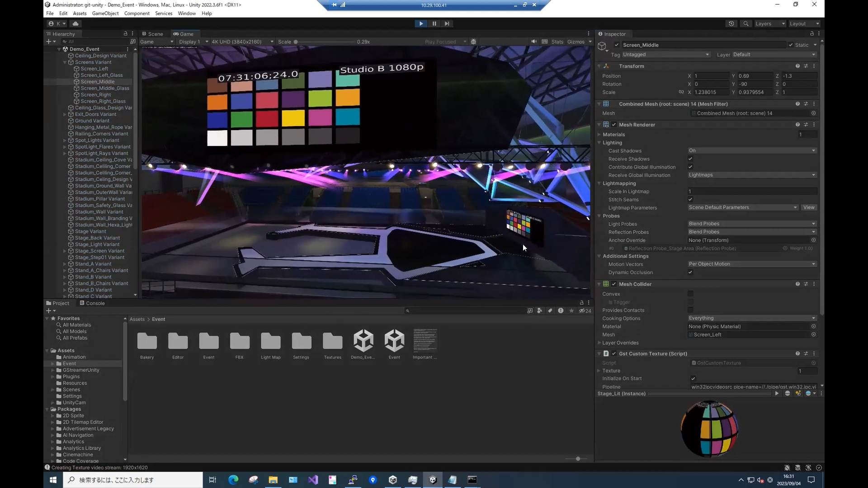Viewport: 868px width, 488px height.
Task: Expand the Stage_Screen Variant hierarchy item
Action: pyautogui.click(x=65, y=251)
